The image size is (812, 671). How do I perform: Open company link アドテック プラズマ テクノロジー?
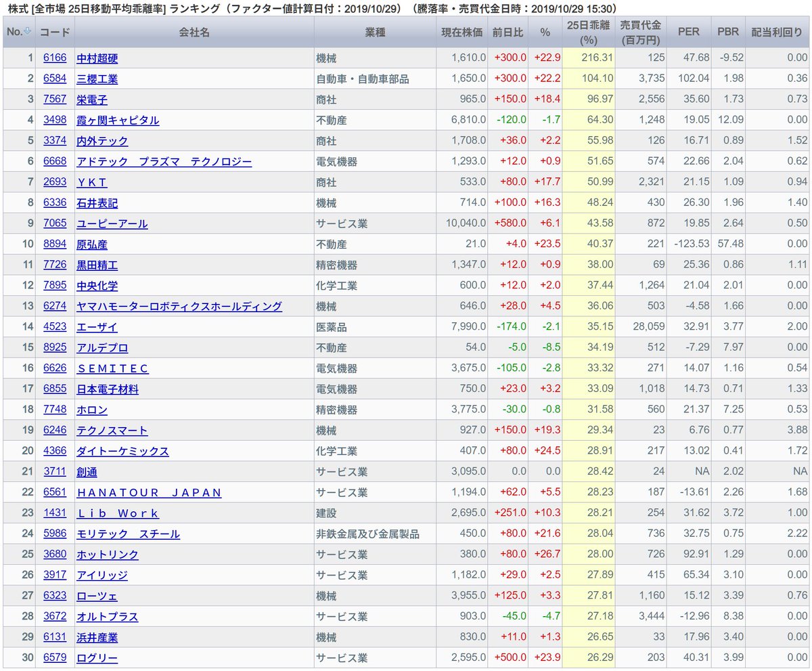pyautogui.click(x=164, y=162)
